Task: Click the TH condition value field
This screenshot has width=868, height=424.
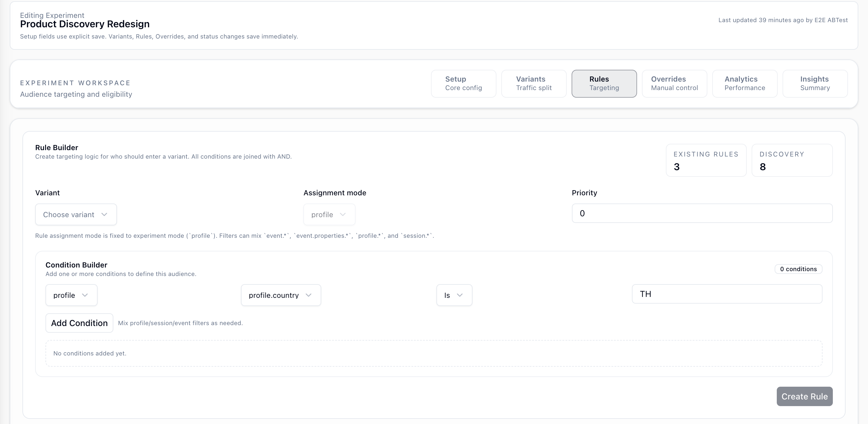Action: click(726, 294)
